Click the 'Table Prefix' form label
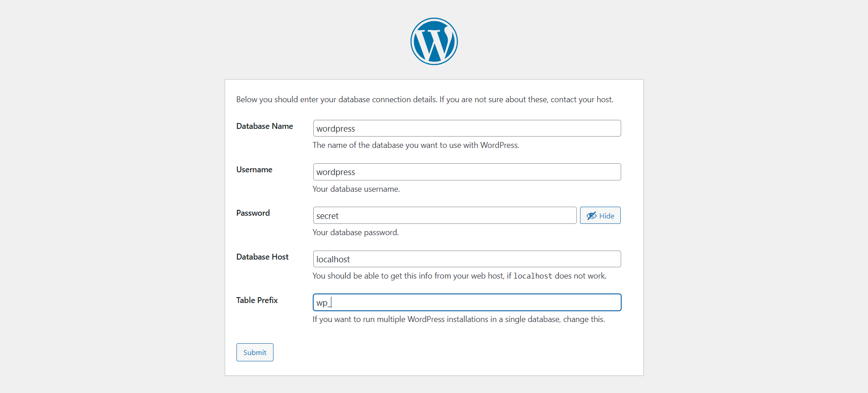 (x=257, y=300)
